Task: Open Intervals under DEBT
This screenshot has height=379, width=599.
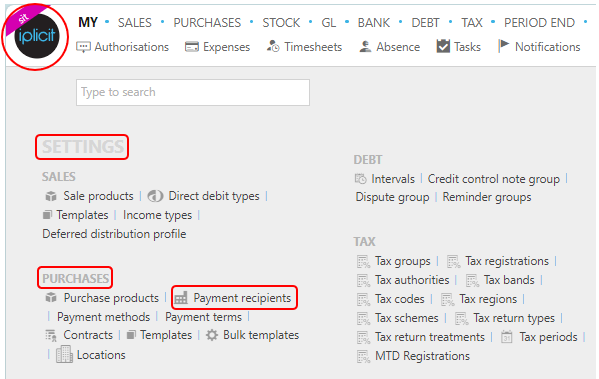Action: (393, 178)
